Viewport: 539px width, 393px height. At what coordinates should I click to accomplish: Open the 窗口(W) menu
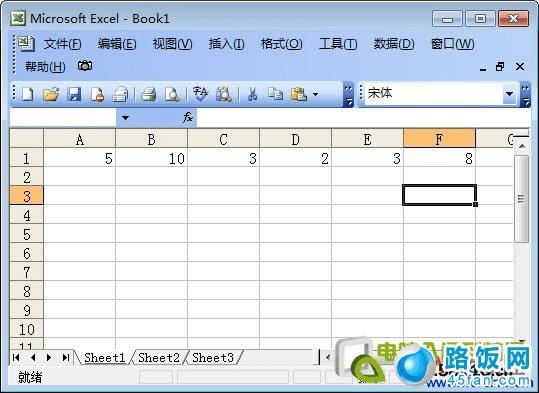(452, 44)
